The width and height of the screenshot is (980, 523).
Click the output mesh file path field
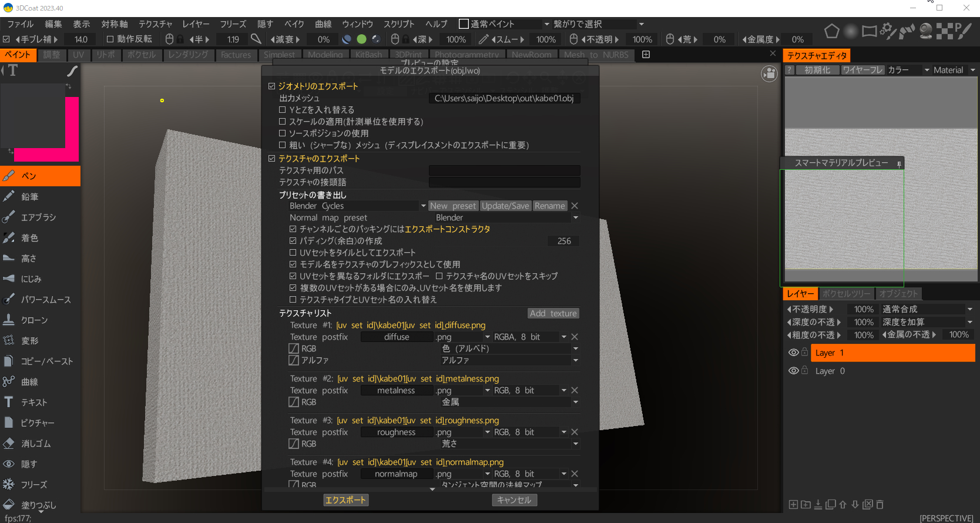(504, 98)
